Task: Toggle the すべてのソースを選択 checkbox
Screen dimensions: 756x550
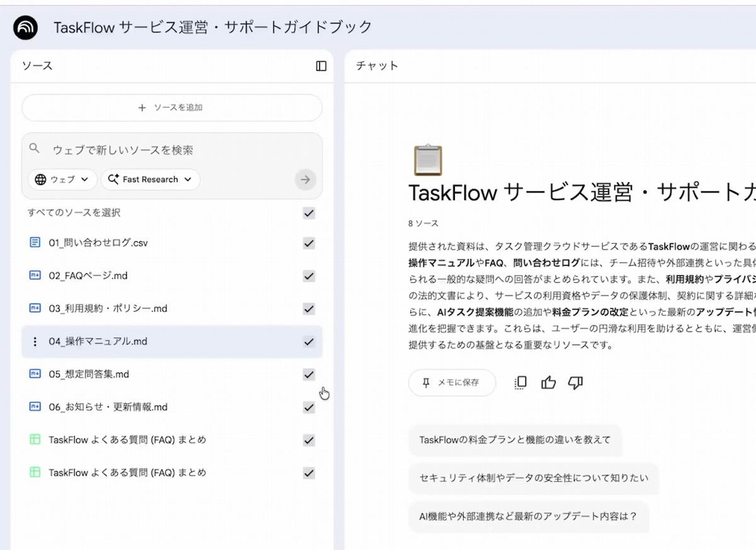Action: tap(309, 213)
